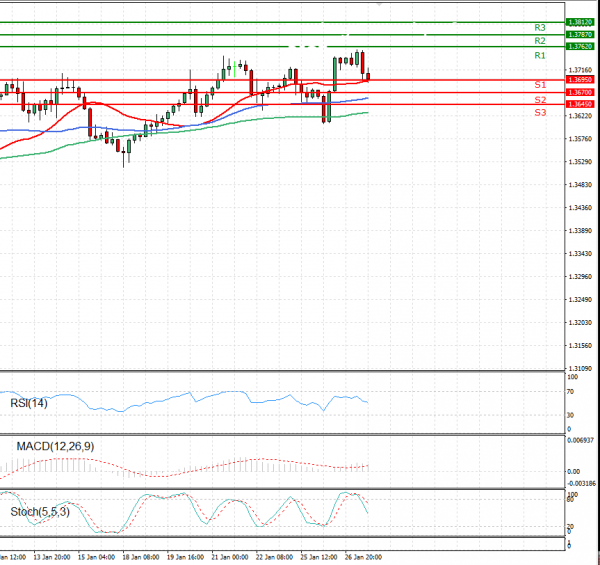This screenshot has width=600, height=565.
Task: Click the S3 support label
Action: [x=540, y=112]
